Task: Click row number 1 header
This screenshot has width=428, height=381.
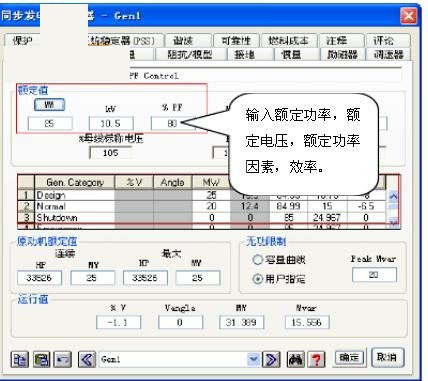Action: pyautogui.click(x=26, y=195)
